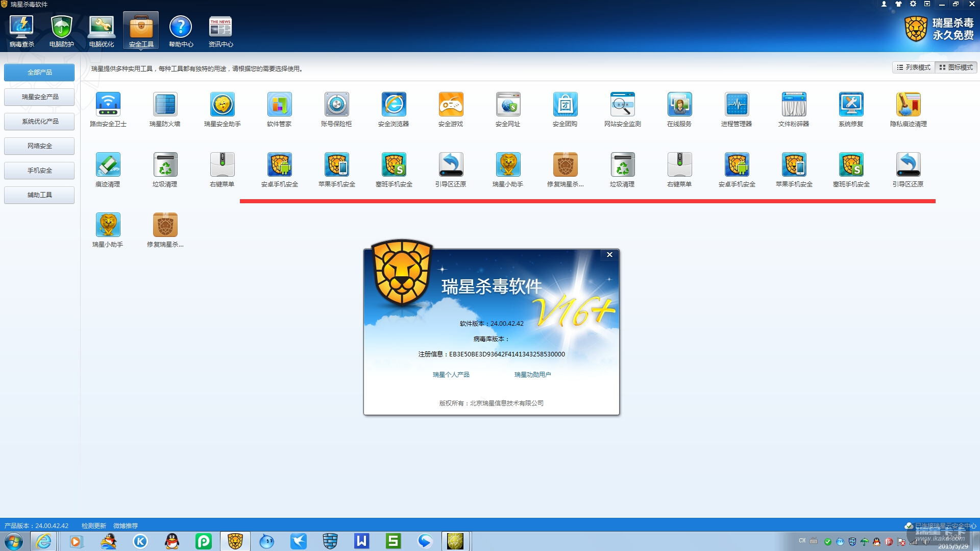Click the 版权所有 copyright line
The height and width of the screenshot is (551, 980).
coord(492,403)
